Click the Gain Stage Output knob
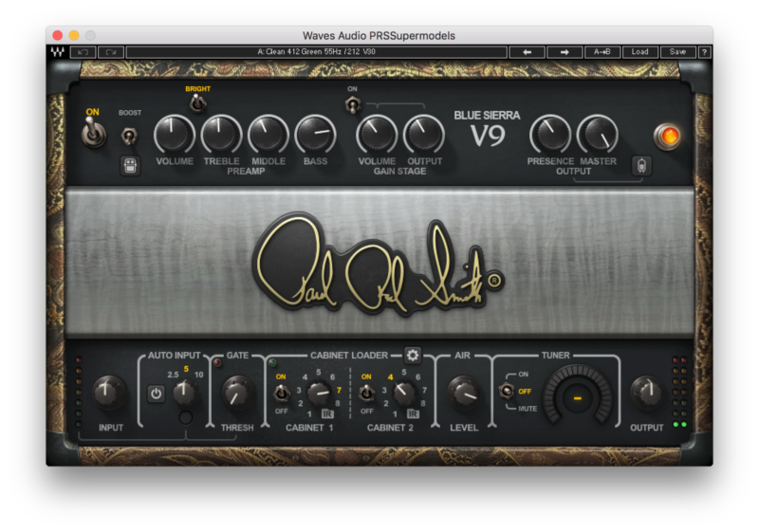 [x=423, y=135]
